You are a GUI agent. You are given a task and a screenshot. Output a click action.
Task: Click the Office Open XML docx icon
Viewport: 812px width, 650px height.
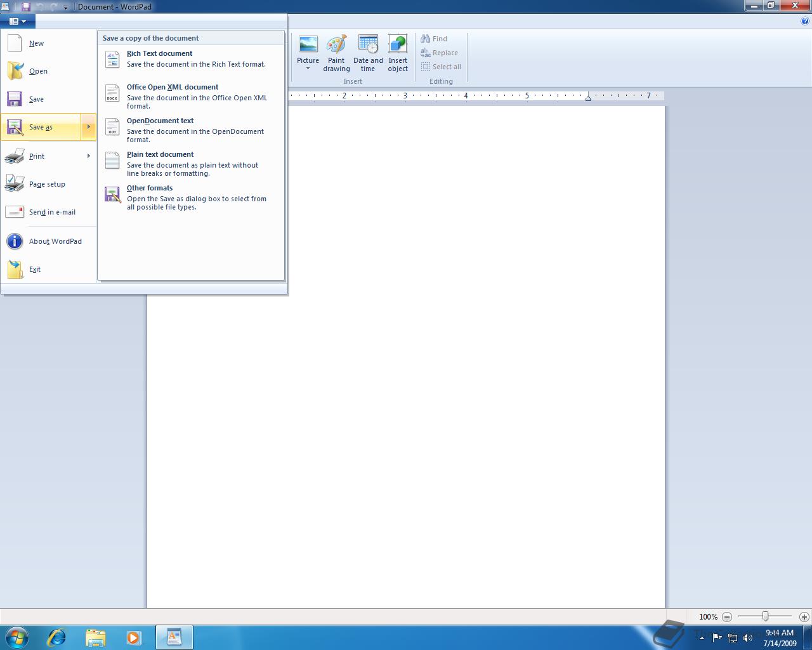(112, 93)
